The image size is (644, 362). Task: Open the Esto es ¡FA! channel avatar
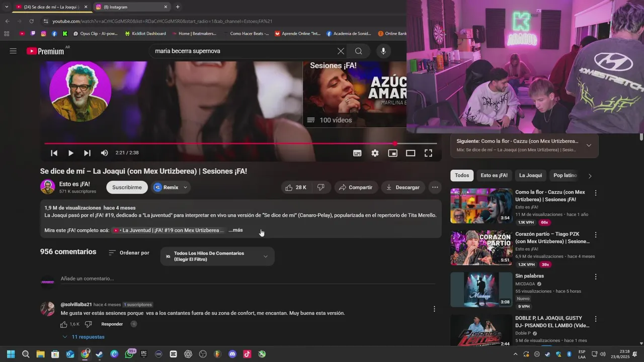point(47,187)
